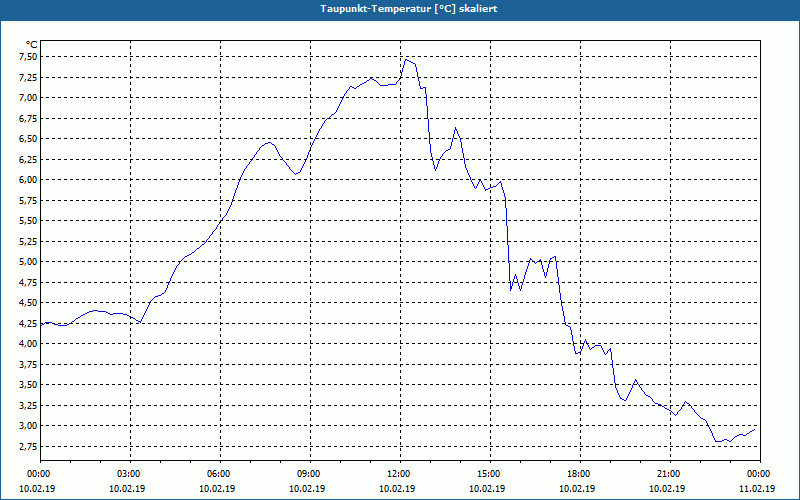Image resolution: width=800 pixels, height=500 pixels.
Task: Click the 4,50 y-axis value
Action: click(28, 303)
